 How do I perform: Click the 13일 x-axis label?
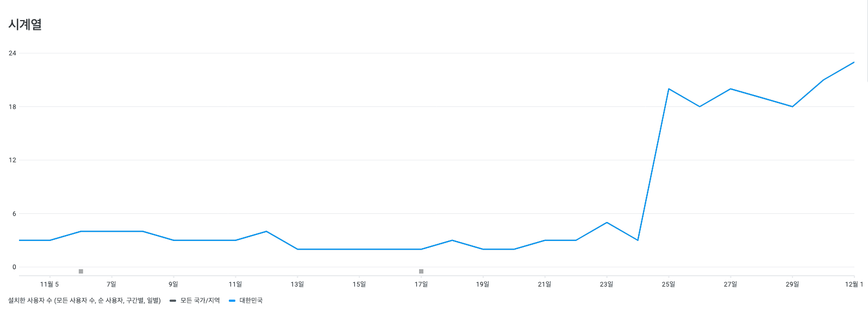[297, 284]
